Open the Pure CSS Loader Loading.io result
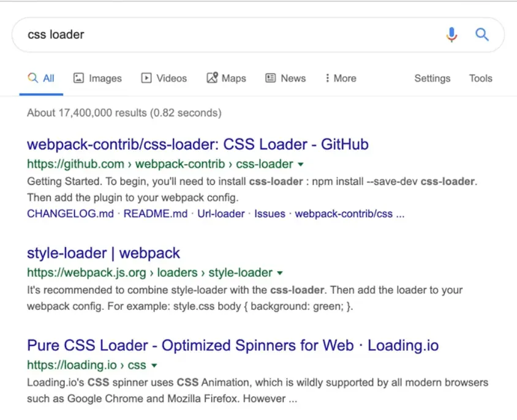This screenshot has width=517, height=420. coord(233,346)
